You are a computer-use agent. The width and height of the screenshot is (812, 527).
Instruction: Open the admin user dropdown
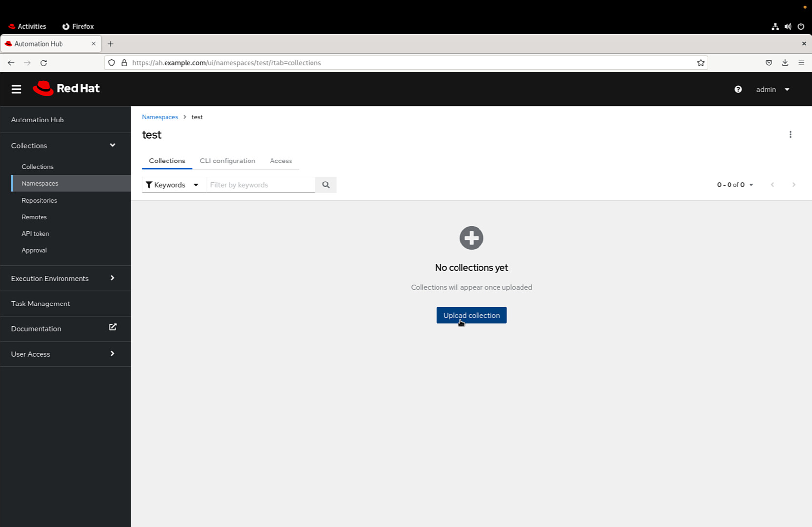[x=772, y=89]
